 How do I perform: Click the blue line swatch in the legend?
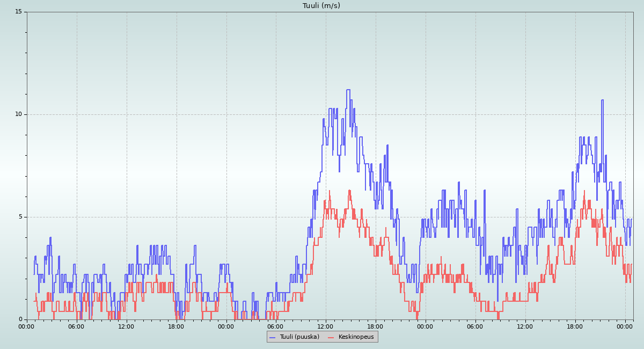click(x=272, y=337)
